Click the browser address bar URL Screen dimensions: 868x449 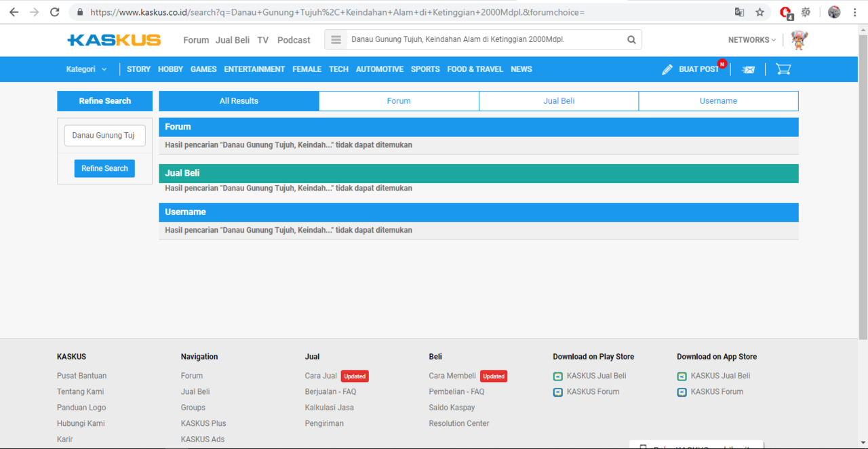coord(337,12)
